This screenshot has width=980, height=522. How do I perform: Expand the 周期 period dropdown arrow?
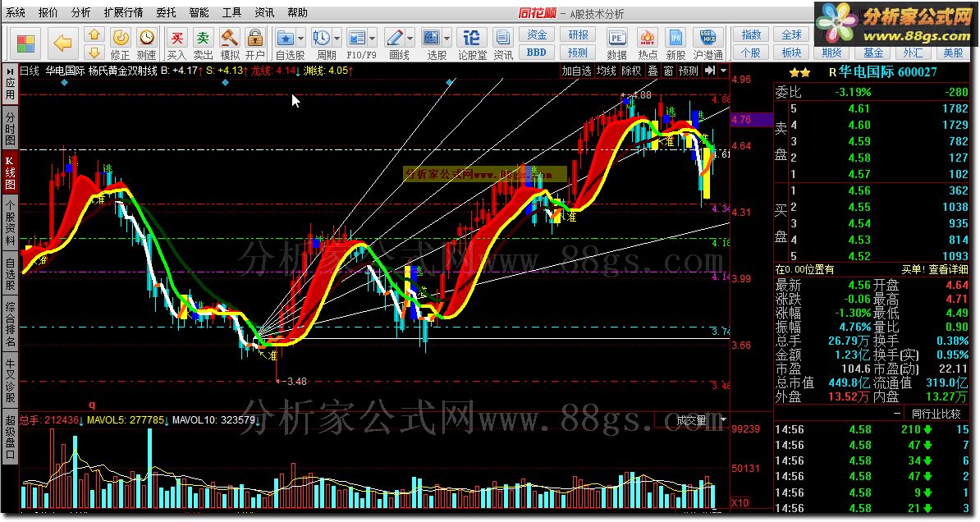click(x=337, y=38)
